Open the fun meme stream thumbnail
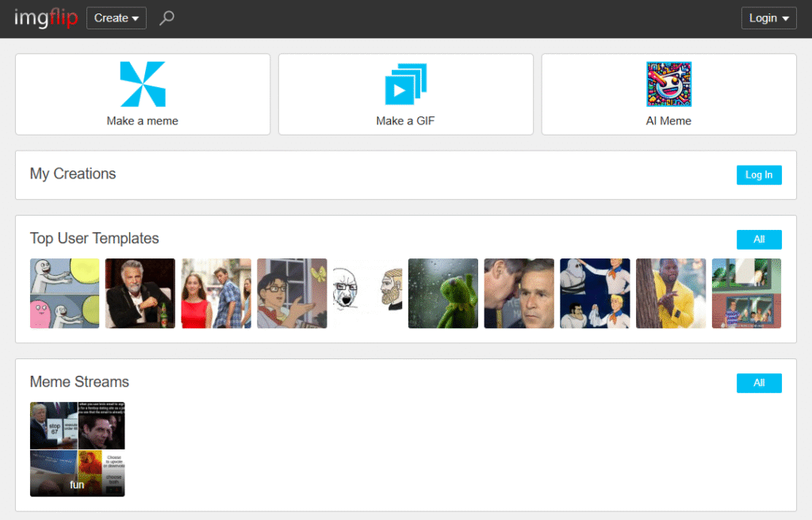This screenshot has height=520, width=812. (77, 449)
